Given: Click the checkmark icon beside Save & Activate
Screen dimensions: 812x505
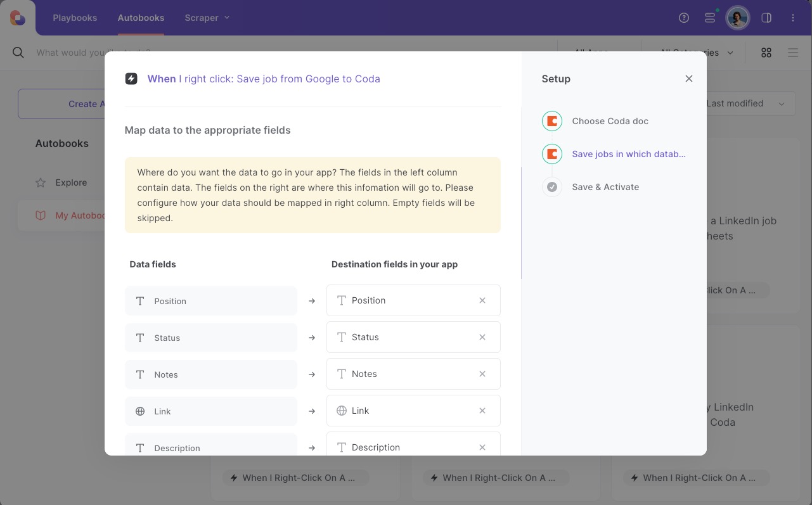Looking at the screenshot, I should click(x=552, y=187).
